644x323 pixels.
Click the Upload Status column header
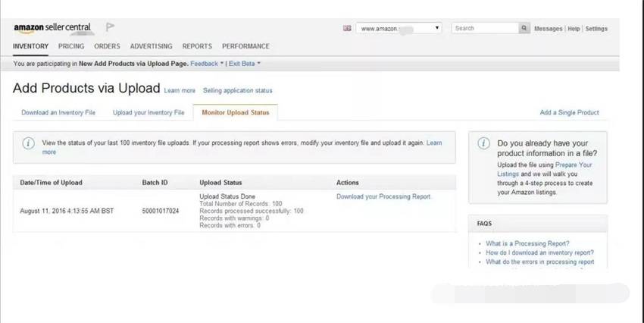coord(220,182)
